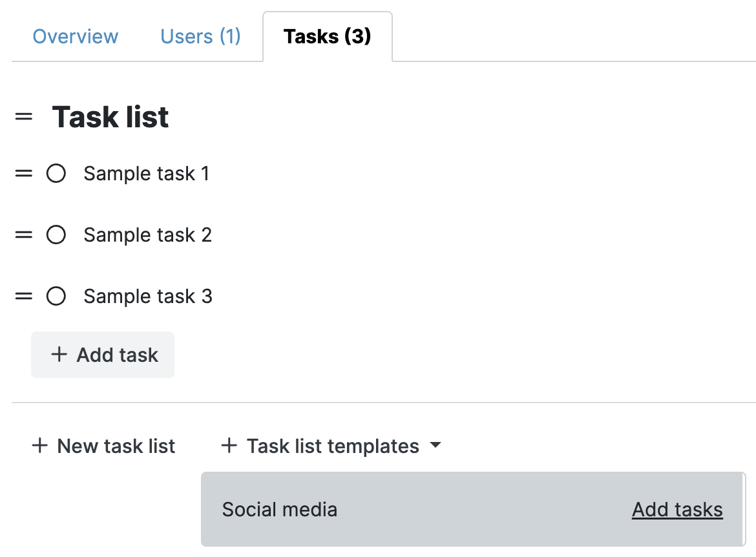This screenshot has height=557, width=756.
Task: Click the Task list heading text
Action: [110, 117]
